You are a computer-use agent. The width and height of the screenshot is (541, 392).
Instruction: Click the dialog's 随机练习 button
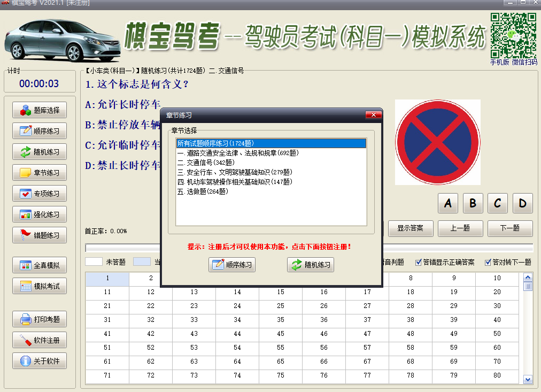click(x=311, y=265)
